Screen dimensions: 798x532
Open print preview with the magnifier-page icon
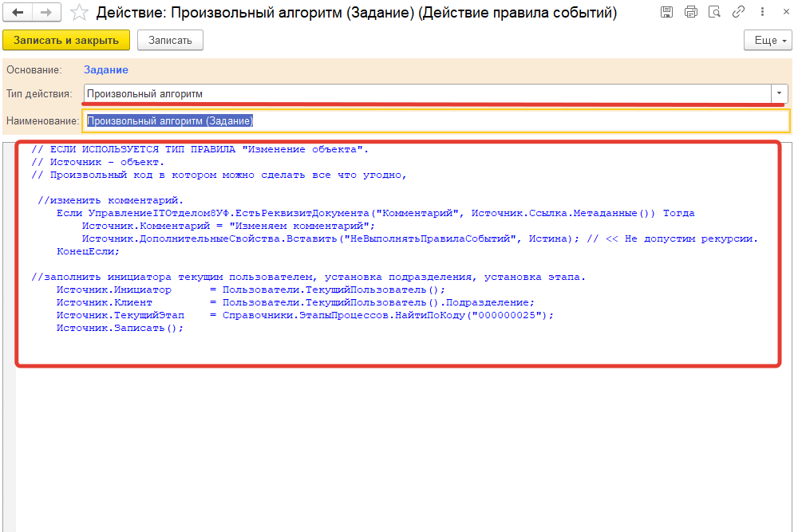(715, 12)
